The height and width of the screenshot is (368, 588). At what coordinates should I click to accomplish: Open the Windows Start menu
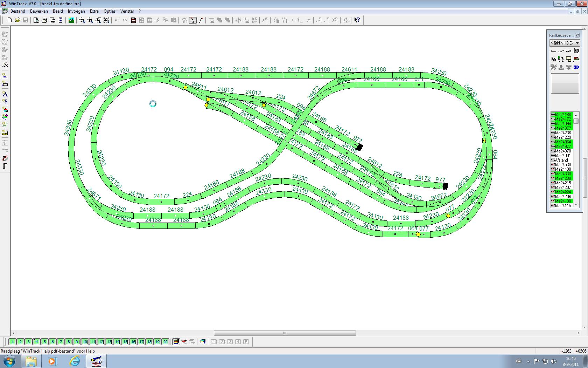[9, 361]
